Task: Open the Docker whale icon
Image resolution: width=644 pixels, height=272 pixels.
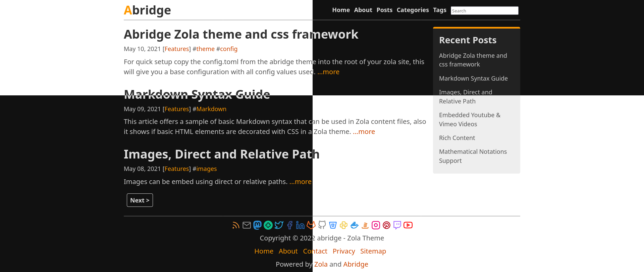Action: click(x=354, y=225)
